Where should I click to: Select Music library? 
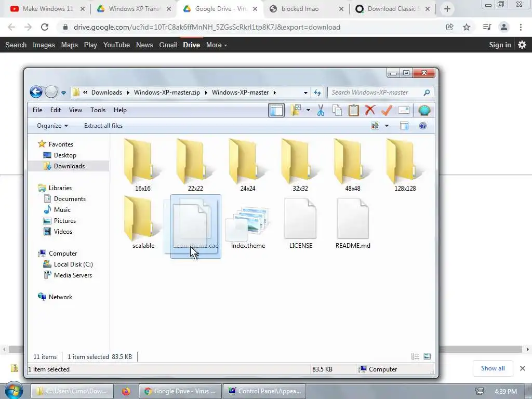coord(62,210)
